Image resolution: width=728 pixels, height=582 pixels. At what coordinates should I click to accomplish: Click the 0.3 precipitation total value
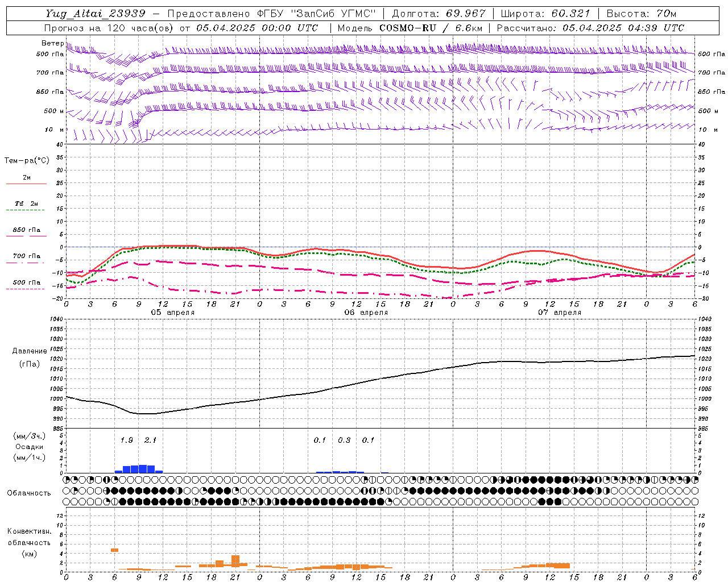pyautogui.click(x=344, y=440)
